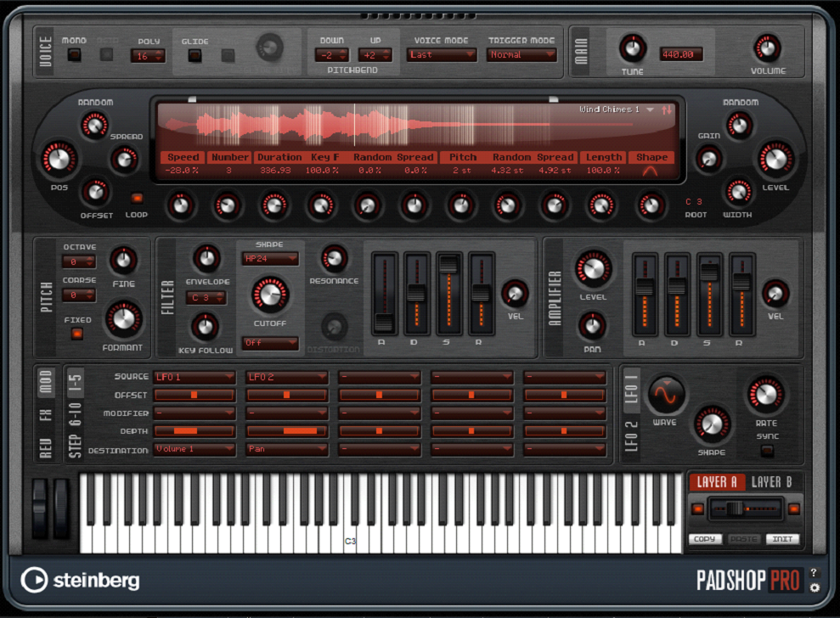Click the filter Resonance knob

point(334,259)
